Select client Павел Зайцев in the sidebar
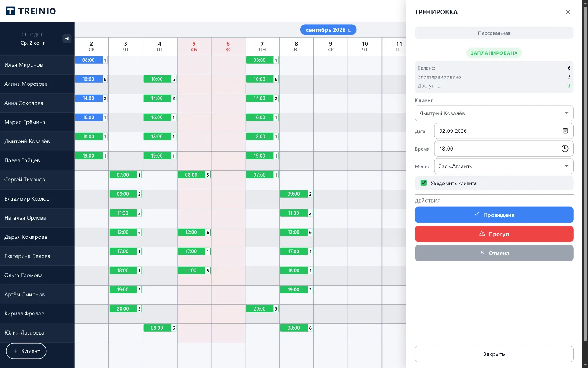Image resolution: width=588 pixels, height=368 pixels. (x=37, y=160)
